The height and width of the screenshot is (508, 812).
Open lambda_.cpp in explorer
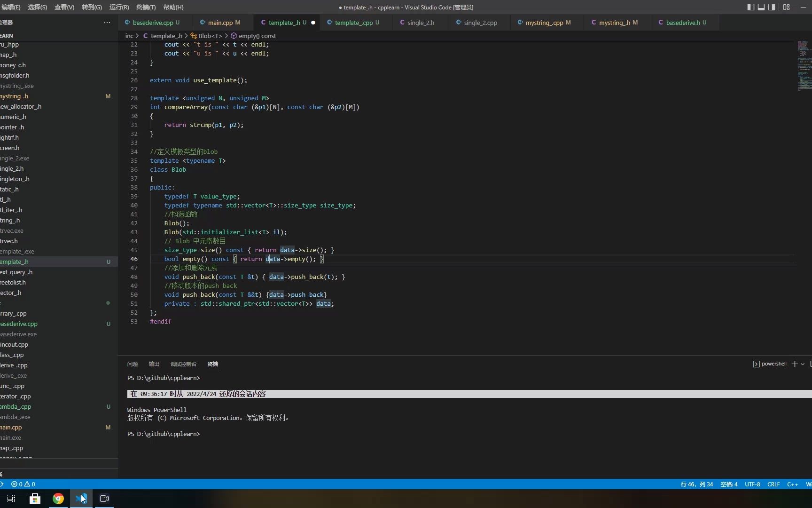point(59,406)
